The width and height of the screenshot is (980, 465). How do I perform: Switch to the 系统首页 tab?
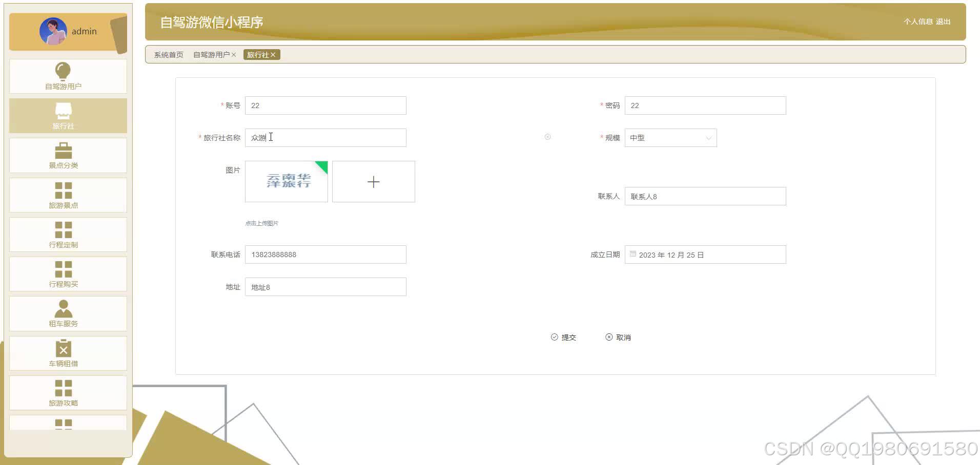167,54
